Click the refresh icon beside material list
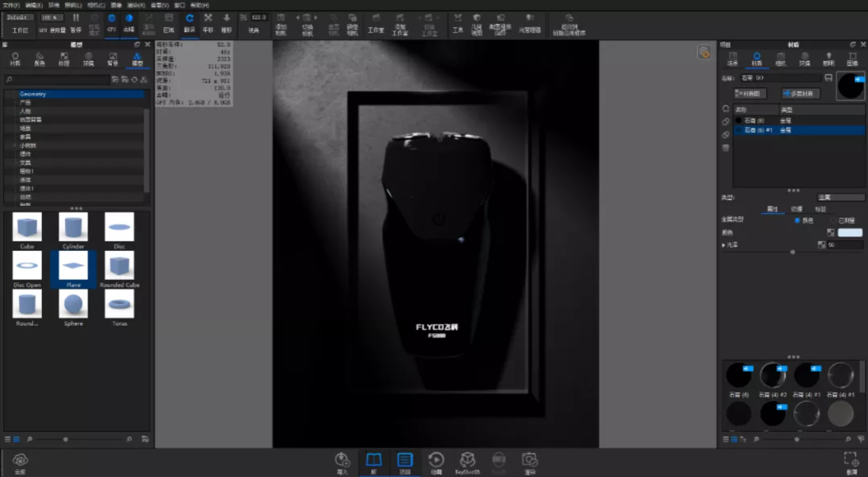 (726, 109)
